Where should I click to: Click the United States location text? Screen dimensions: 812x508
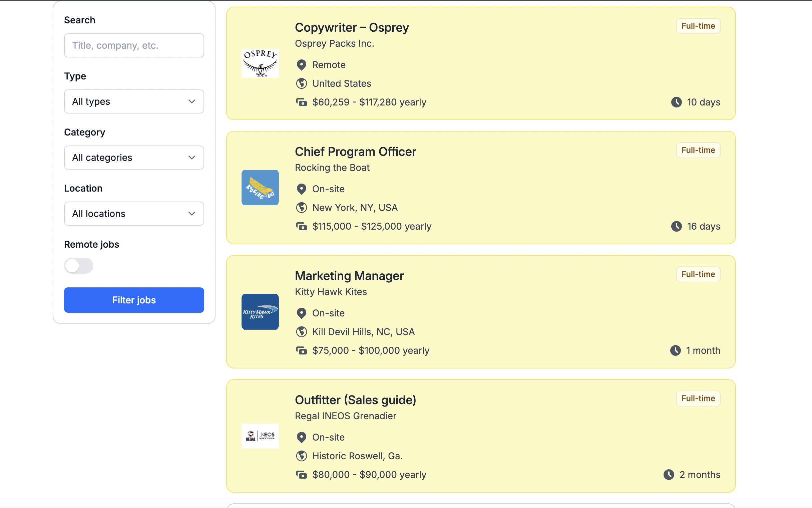point(342,83)
